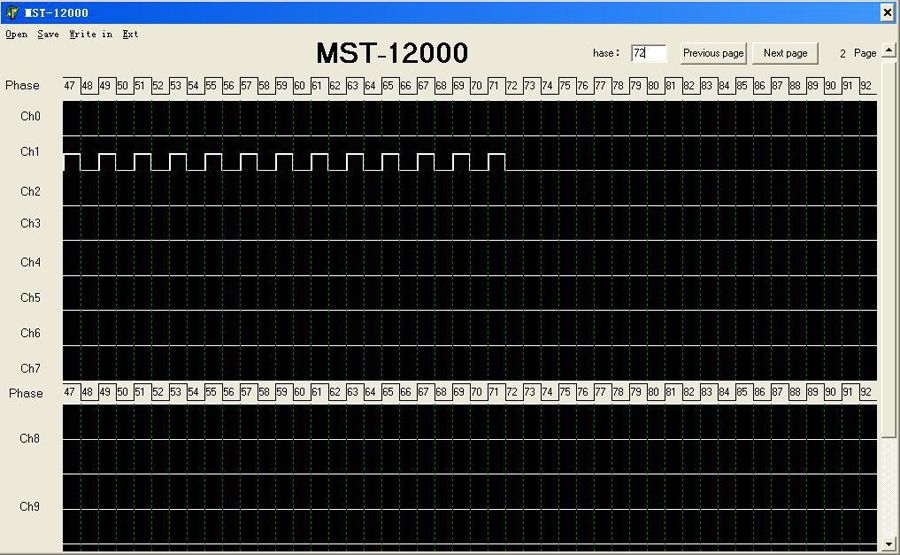The width and height of the screenshot is (900, 555).
Task: Click the Ch0 channel label
Action: [x=30, y=117]
